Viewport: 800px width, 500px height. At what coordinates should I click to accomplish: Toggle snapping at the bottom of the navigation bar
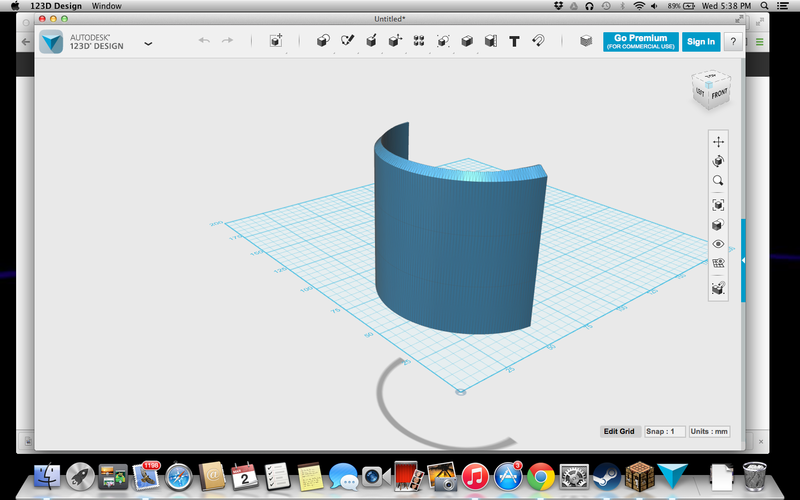pyautogui.click(x=718, y=288)
